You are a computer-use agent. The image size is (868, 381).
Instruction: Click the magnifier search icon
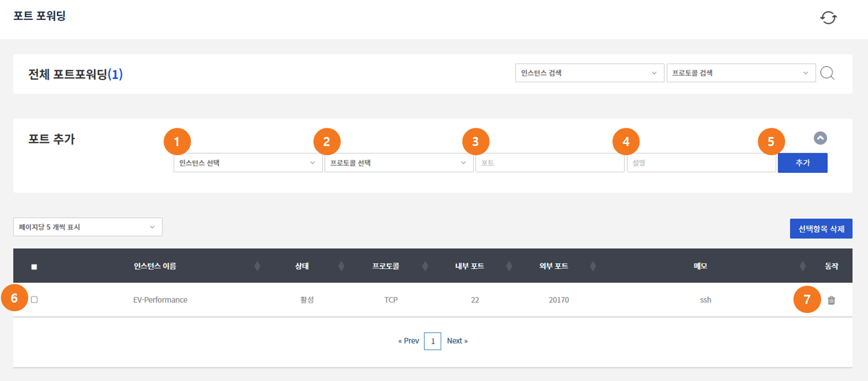click(827, 73)
